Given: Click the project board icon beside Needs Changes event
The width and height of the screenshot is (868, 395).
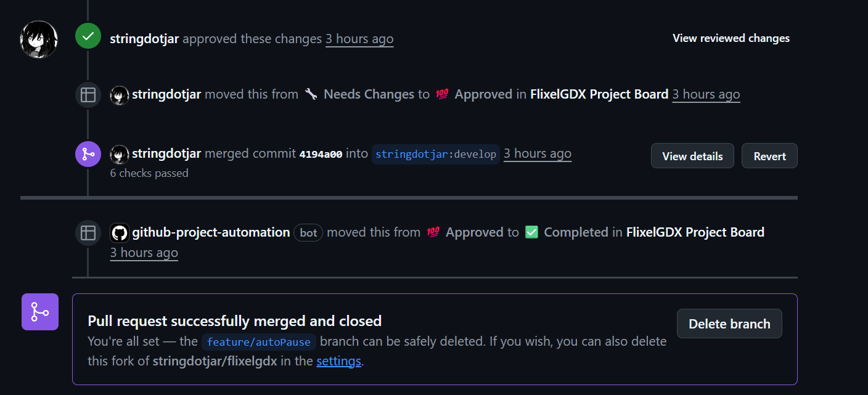Looking at the screenshot, I should pyautogui.click(x=88, y=95).
